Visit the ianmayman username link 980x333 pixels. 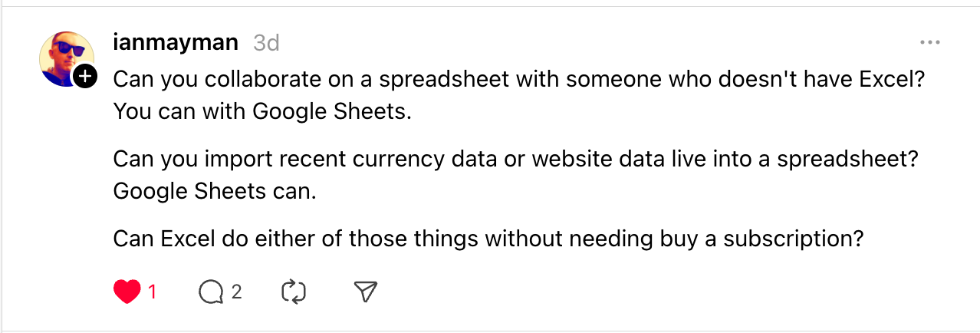176,42
